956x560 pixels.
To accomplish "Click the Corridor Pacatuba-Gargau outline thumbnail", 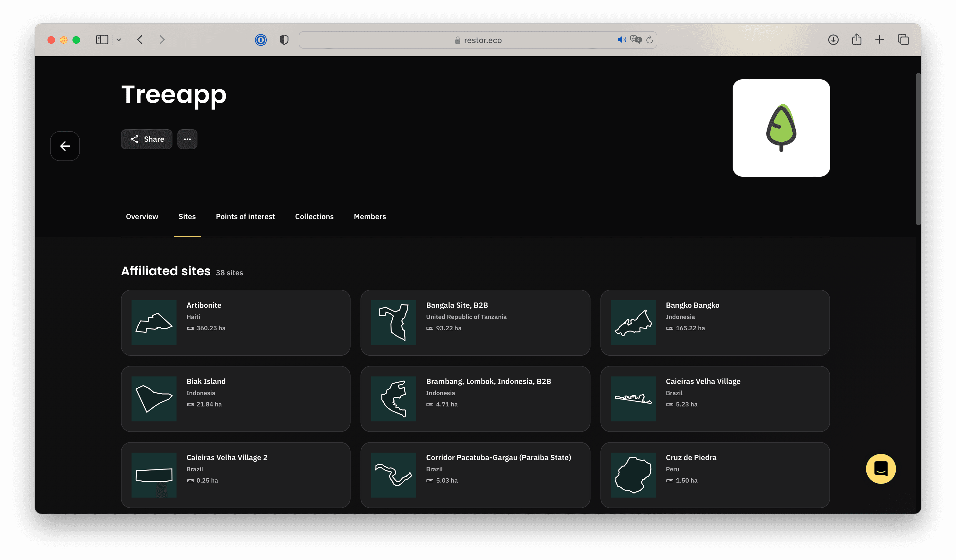I will click(x=393, y=475).
